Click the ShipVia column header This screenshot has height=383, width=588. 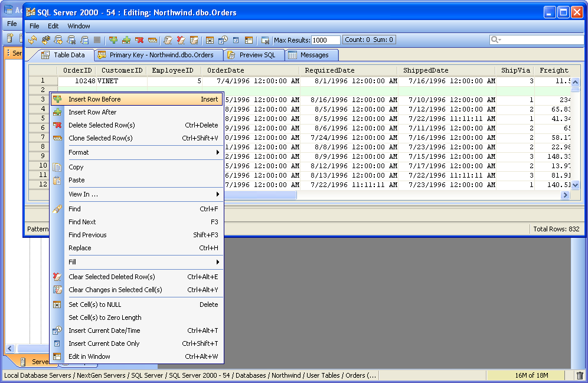515,70
